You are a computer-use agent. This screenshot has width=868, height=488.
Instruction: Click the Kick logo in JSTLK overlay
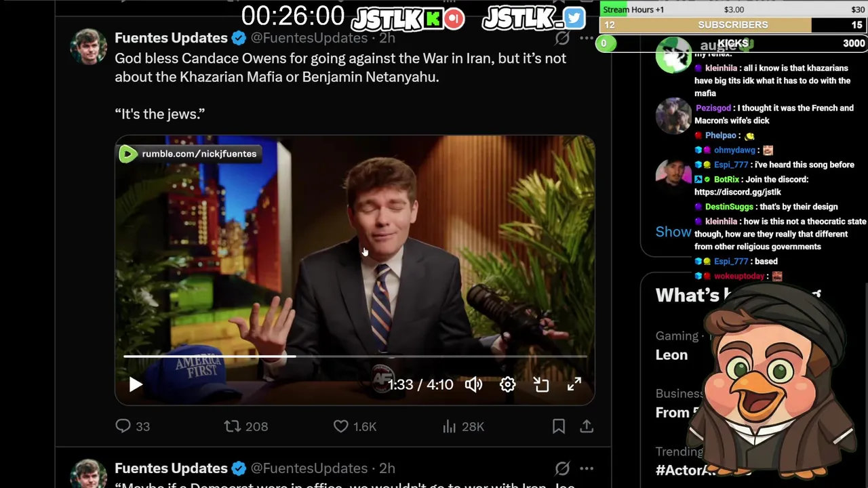tap(434, 19)
